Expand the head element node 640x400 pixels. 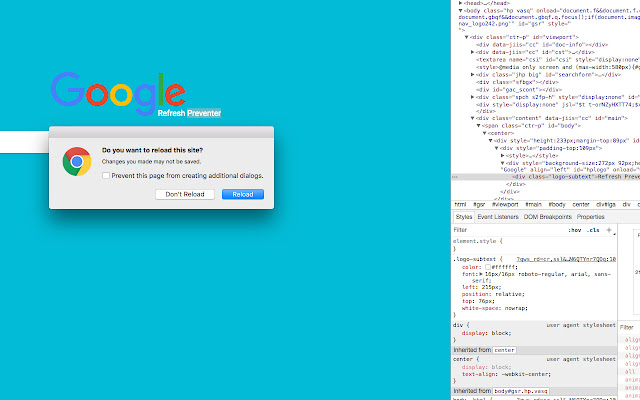tap(461, 3)
